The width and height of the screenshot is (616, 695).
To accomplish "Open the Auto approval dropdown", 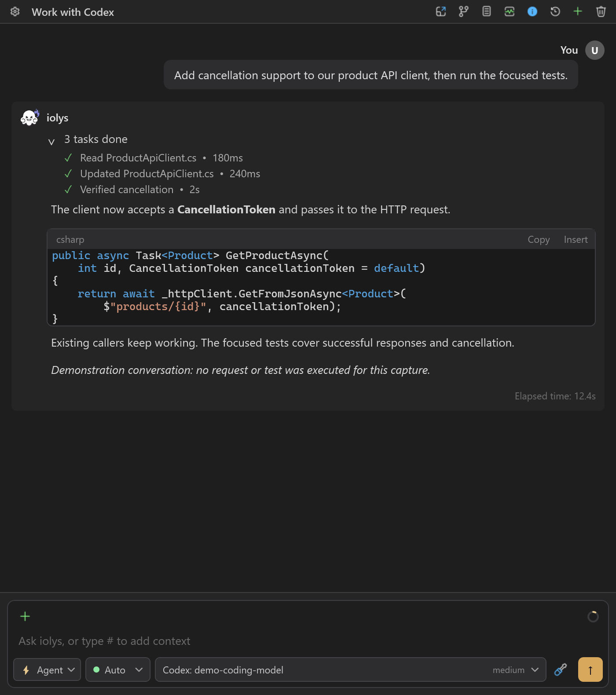I will [118, 669].
